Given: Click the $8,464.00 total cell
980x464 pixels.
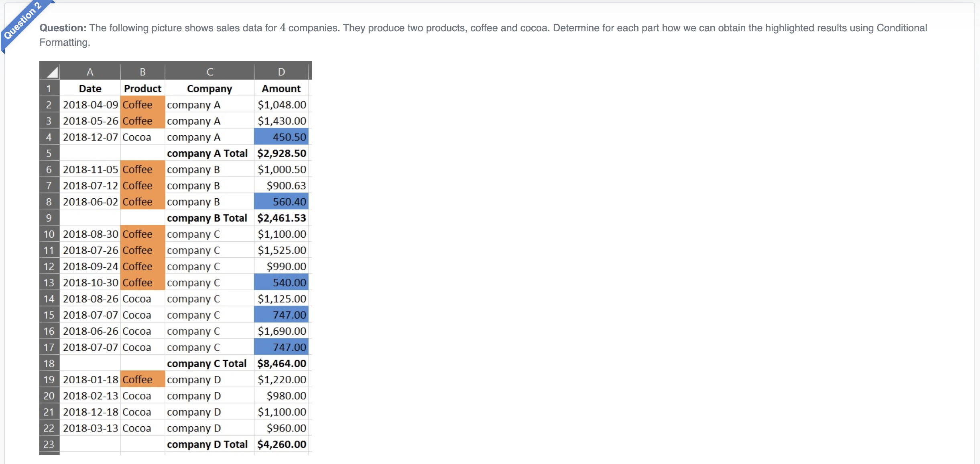Looking at the screenshot, I should pos(281,364).
